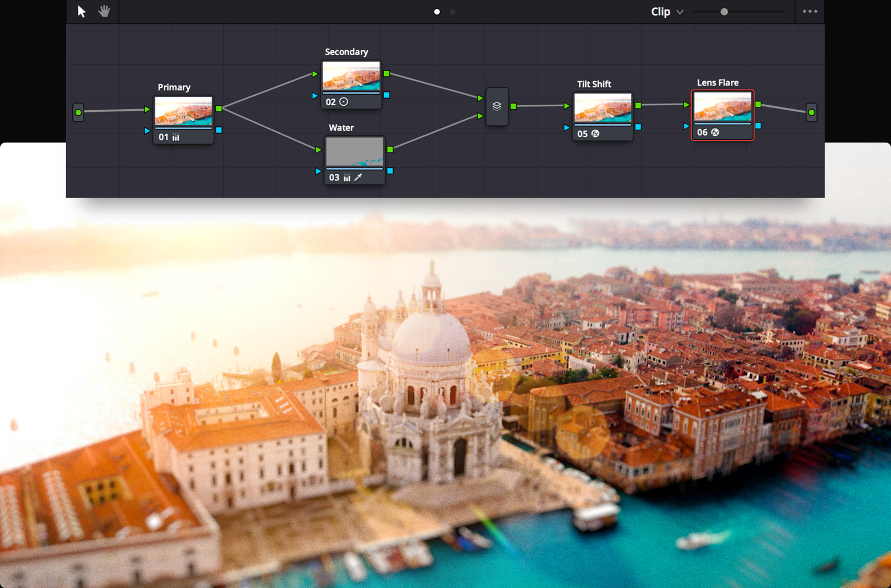Select the hand pan tool
This screenshot has width=891, height=588.
104,11
